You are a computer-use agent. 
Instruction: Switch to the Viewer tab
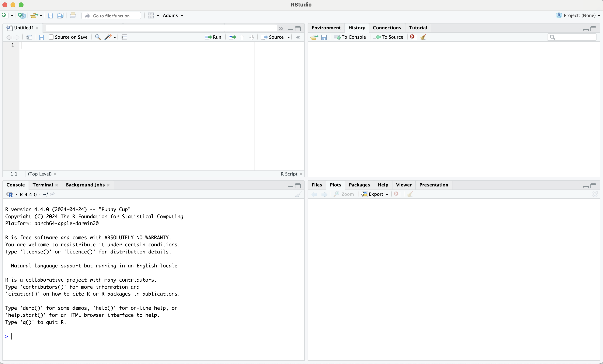(404, 185)
